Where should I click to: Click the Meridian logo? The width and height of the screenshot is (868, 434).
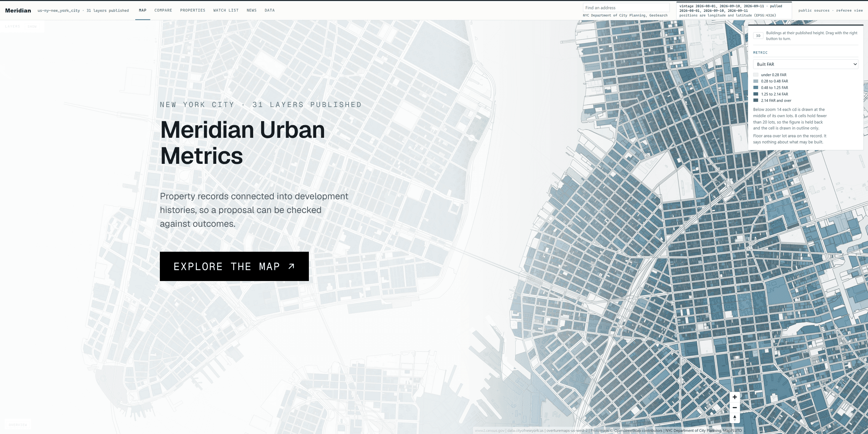[x=18, y=10]
